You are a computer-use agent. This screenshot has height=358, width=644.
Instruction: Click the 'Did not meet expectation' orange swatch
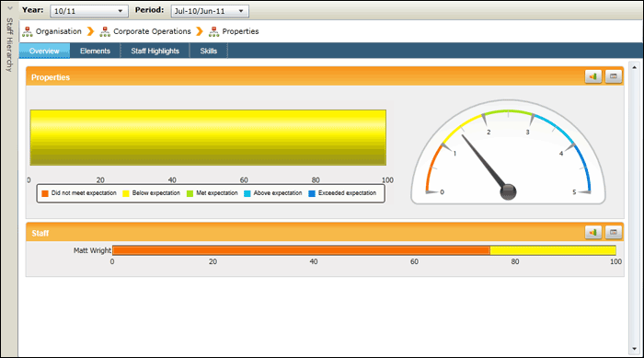45,193
